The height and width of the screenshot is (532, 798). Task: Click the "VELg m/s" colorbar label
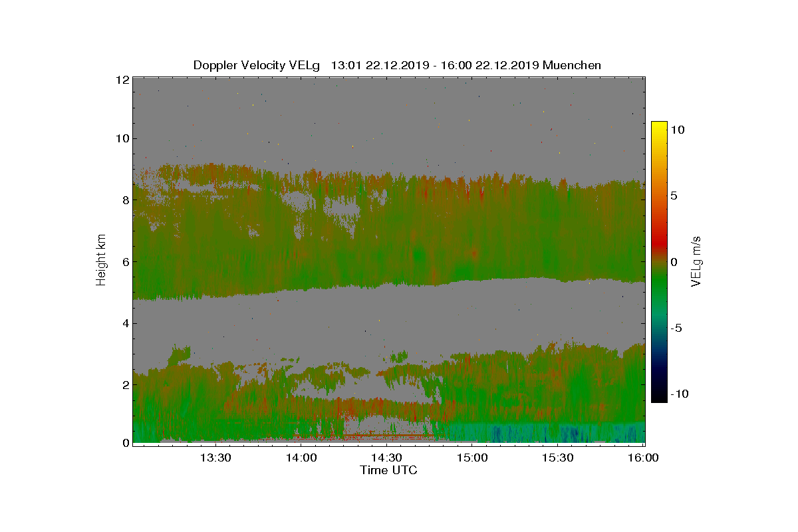696,261
